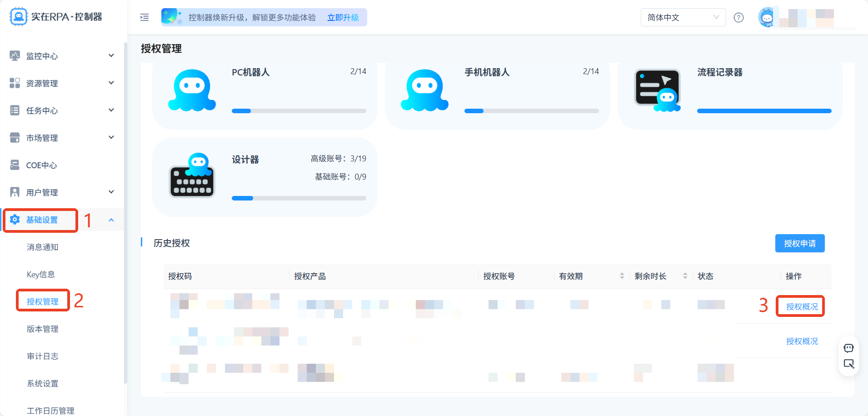Viewport: 868px width, 416px height.
Task: Select the Key信息 menu item
Action: click(40, 274)
